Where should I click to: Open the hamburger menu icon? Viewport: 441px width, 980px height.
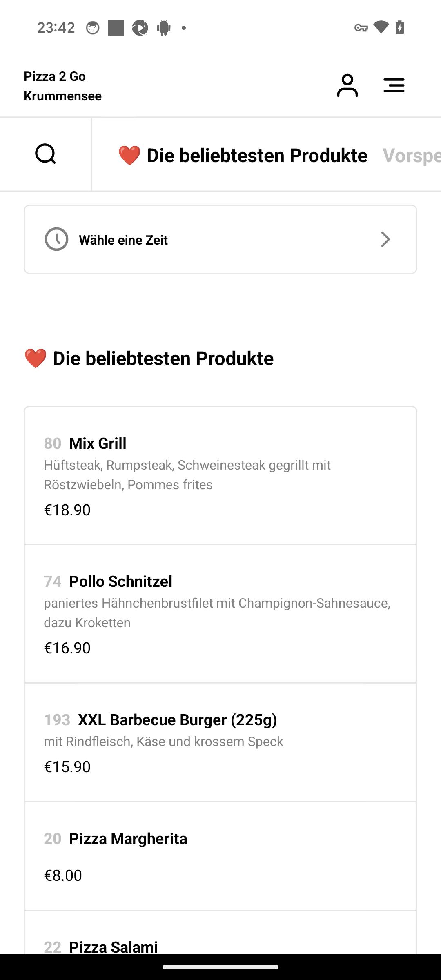pyautogui.click(x=394, y=85)
